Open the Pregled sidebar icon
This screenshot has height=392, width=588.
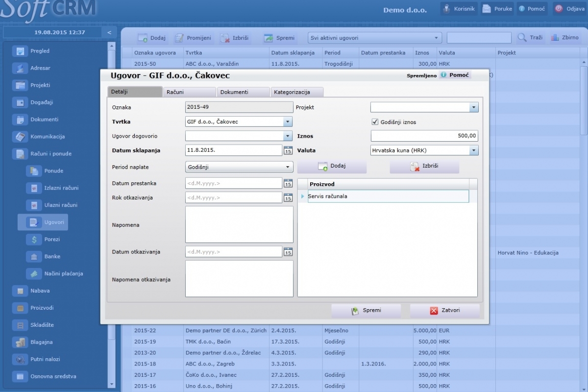pyautogui.click(x=21, y=51)
